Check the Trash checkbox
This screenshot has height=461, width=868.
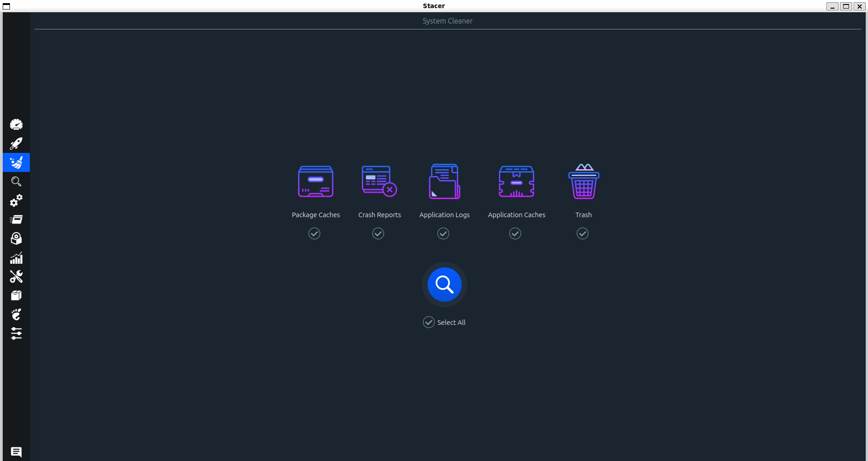583,233
